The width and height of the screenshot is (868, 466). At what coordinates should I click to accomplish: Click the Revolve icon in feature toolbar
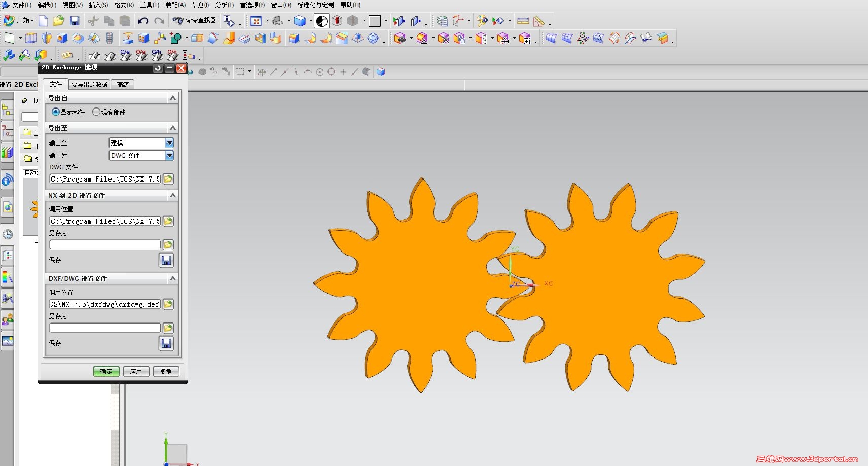47,38
